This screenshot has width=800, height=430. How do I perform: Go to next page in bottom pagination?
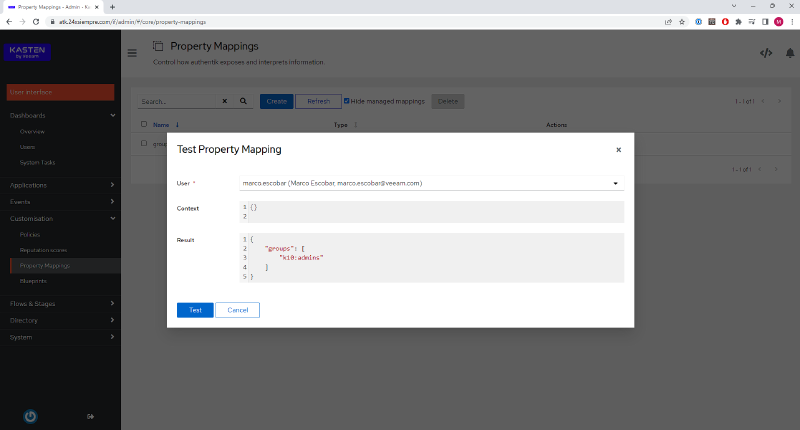tap(776, 169)
